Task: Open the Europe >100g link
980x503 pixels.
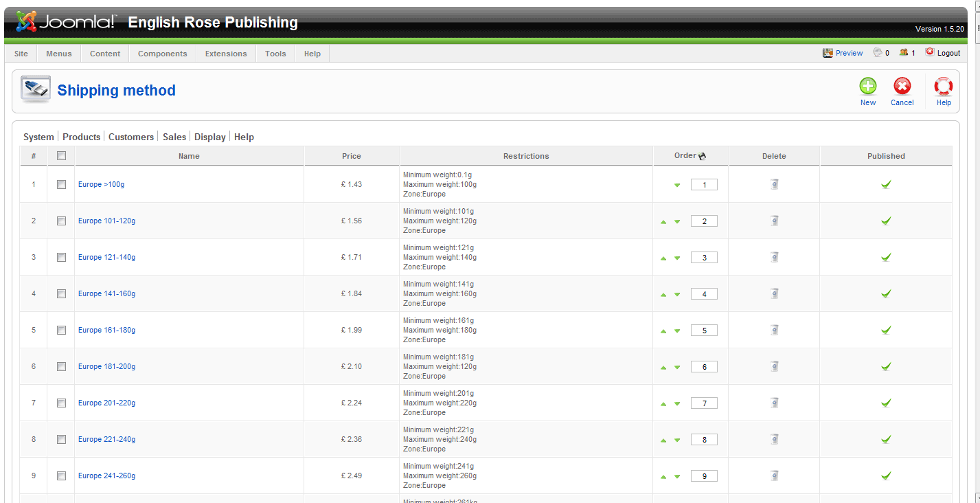Action: click(x=101, y=184)
